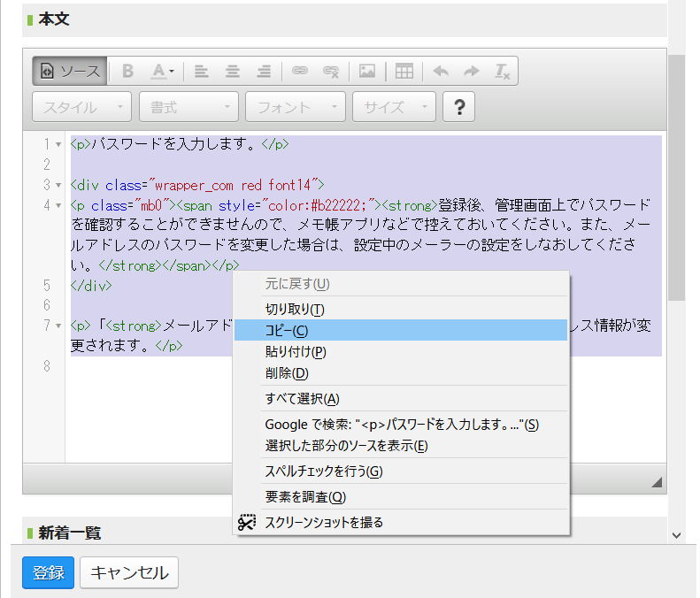Collapse code fold arrow on line 3
This screenshot has height=598, width=700.
point(58,185)
